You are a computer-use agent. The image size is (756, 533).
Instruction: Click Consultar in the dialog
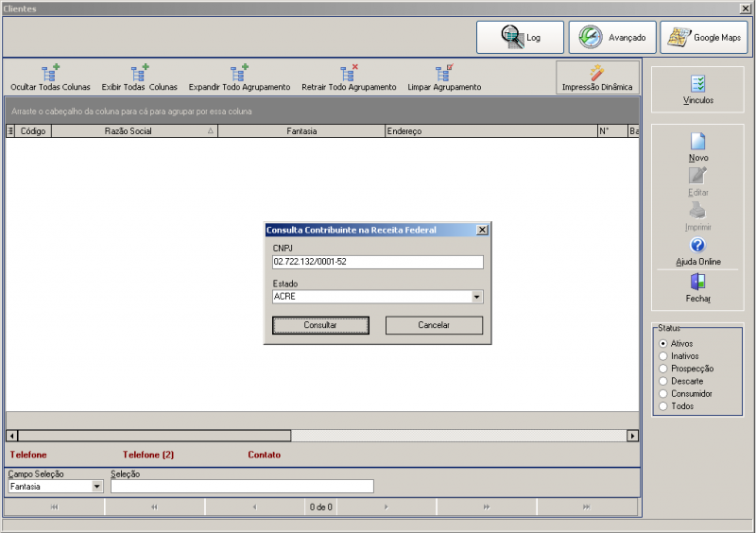tap(320, 325)
